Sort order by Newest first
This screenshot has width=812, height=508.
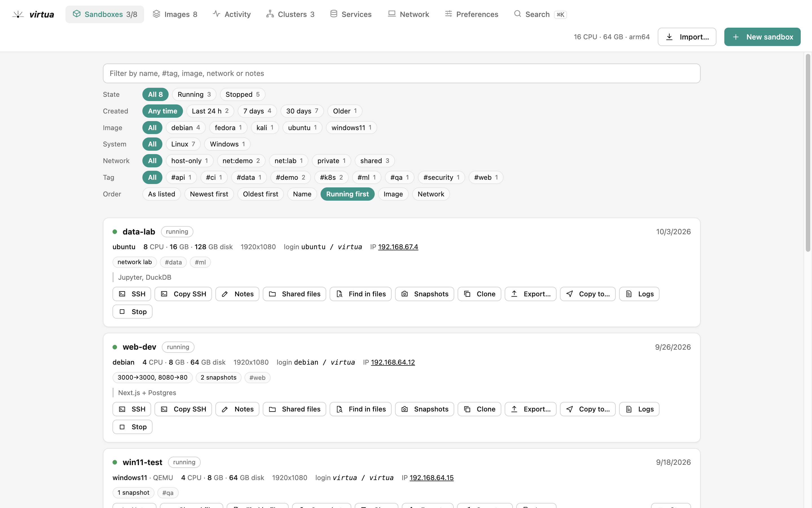click(x=209, y=194)
